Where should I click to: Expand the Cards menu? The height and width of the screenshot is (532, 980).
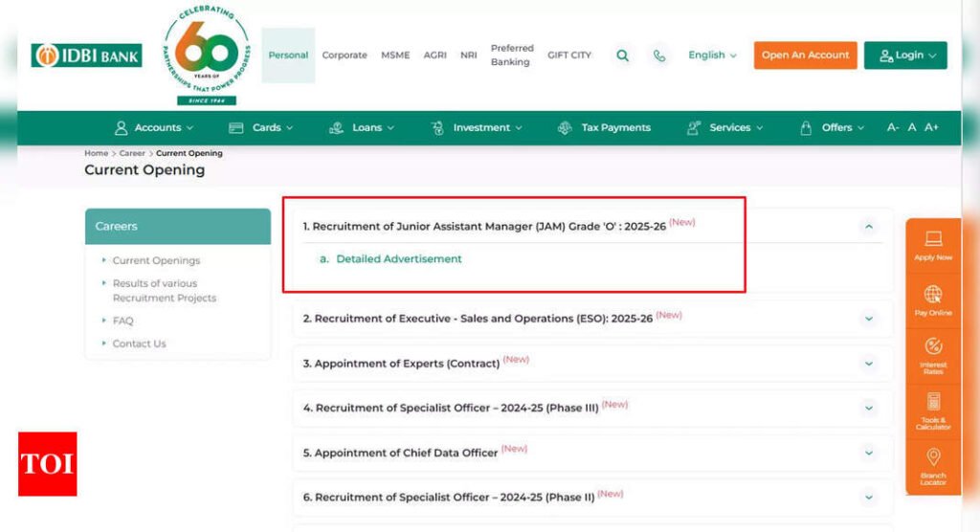pos(260,127)
